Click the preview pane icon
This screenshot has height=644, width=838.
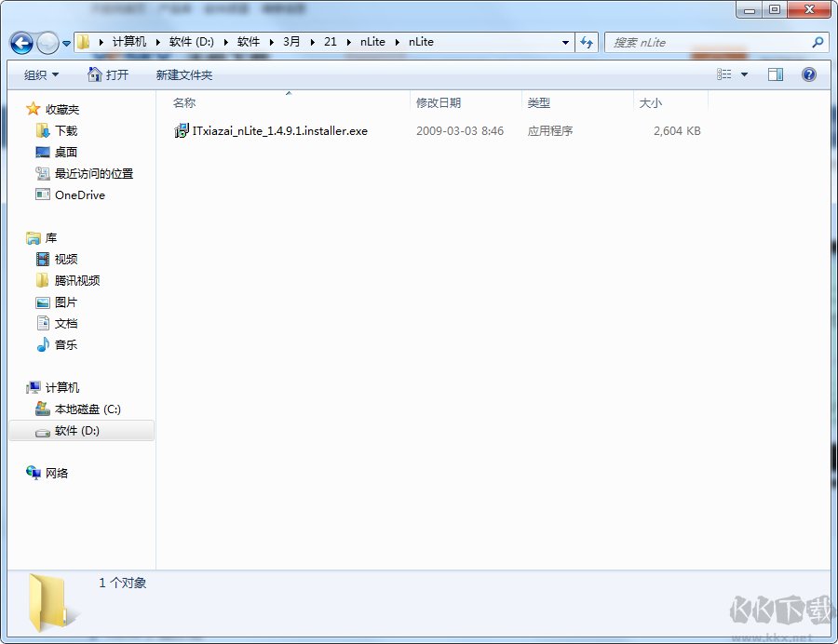point(775,74)
